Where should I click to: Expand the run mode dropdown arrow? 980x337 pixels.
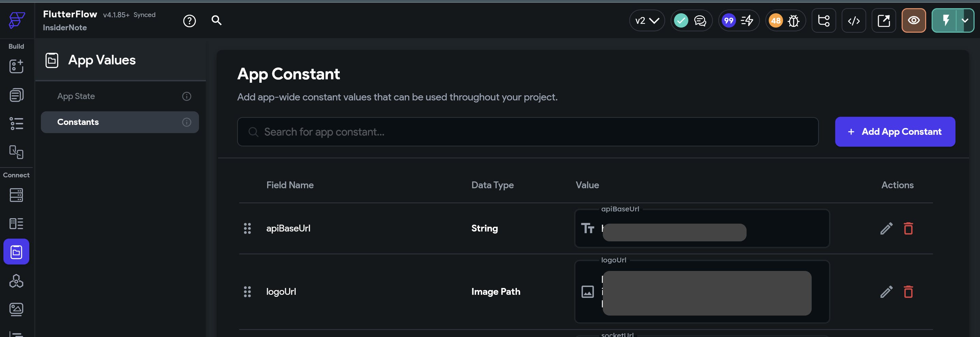point(965,20)
